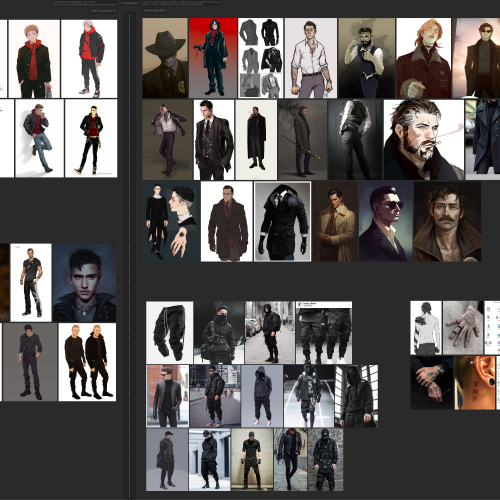
Task: Click the character on the red background
Action: coord(213,58)
